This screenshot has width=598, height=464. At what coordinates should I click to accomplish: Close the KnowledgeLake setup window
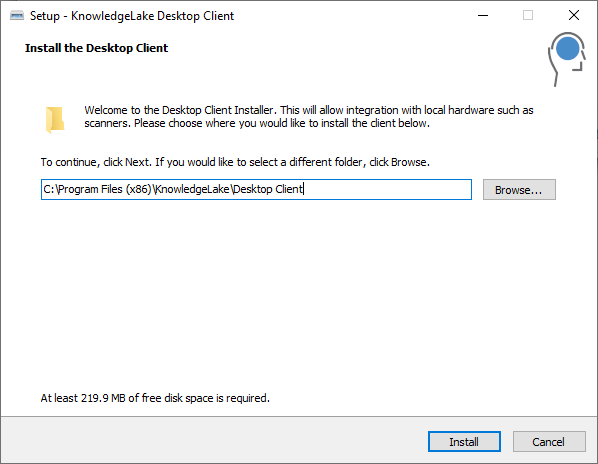pyautogui.click(x=574, y=16)
